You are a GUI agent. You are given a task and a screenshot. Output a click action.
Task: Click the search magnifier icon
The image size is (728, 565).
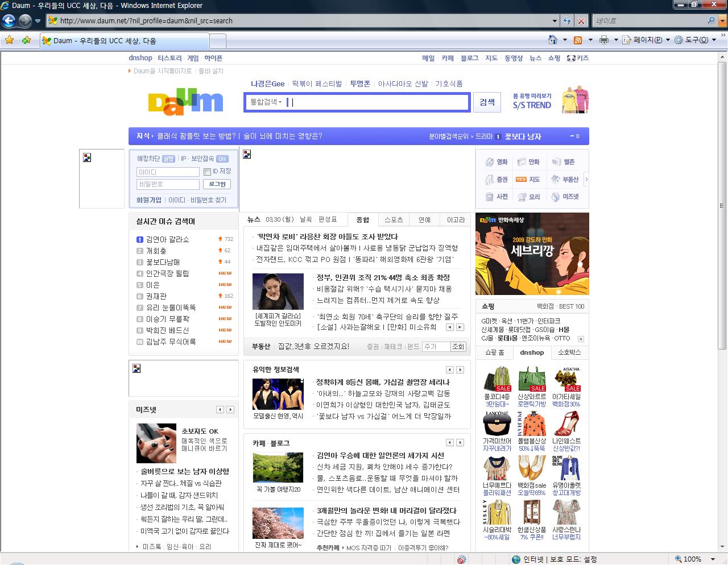click(712, 20)
